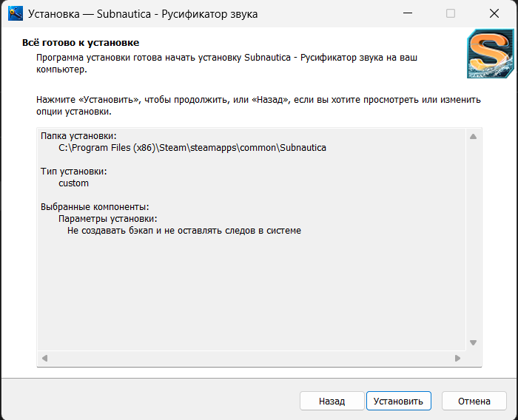Click scroll down arrow in summary box
This screenshot has width=518, height=420.
[x=473, y=343]
